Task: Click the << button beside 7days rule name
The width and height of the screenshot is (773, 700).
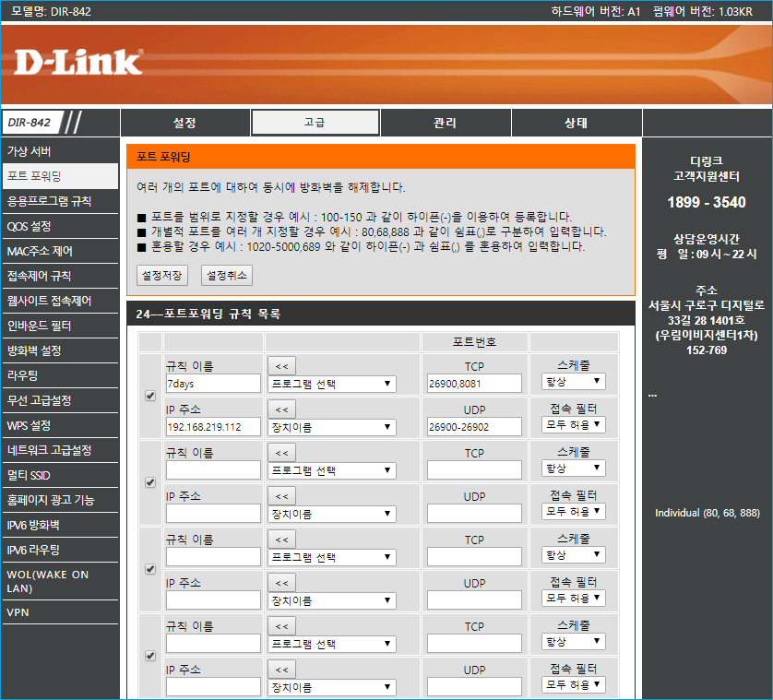Action: (x=281, y=365)
